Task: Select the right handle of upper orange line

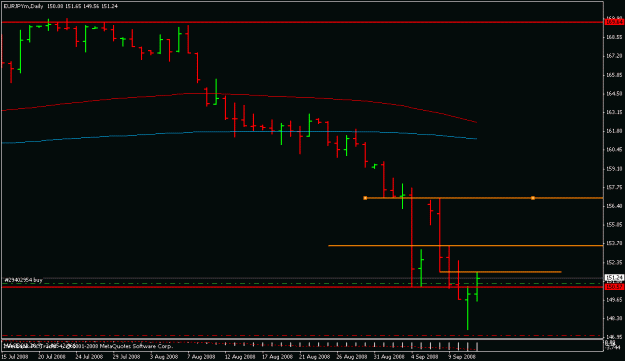Action: 533,198
